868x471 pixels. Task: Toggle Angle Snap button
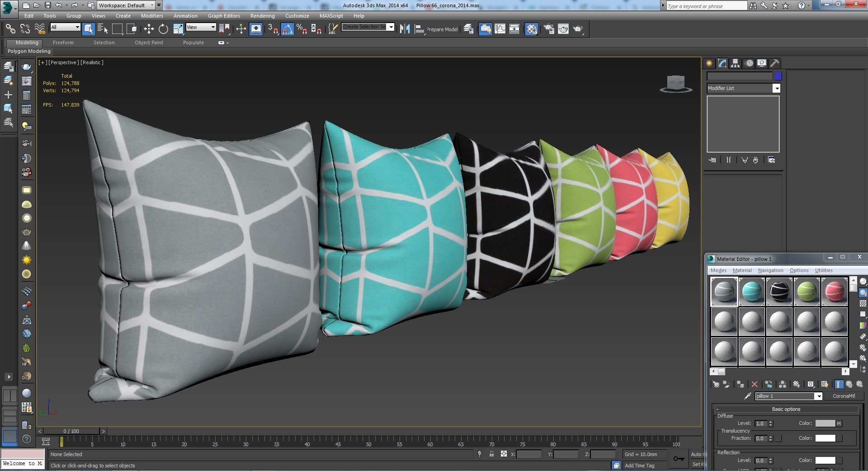288,29
